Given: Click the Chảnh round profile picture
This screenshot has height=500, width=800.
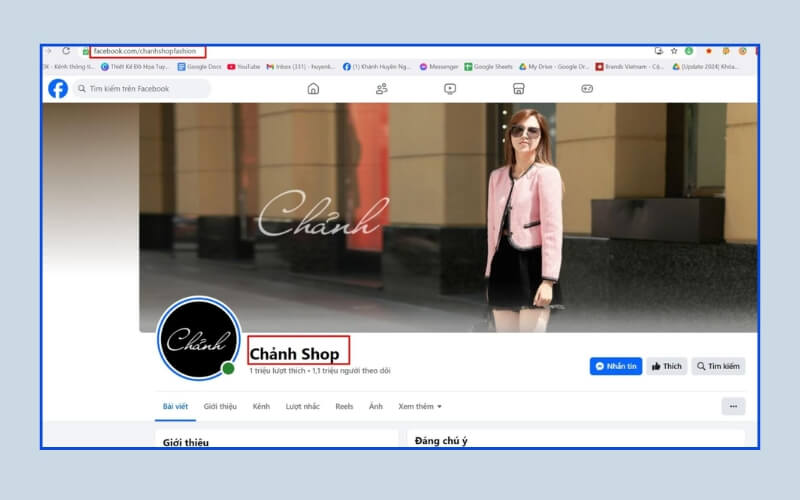Looking at the screenshot, I should point(199,339).
